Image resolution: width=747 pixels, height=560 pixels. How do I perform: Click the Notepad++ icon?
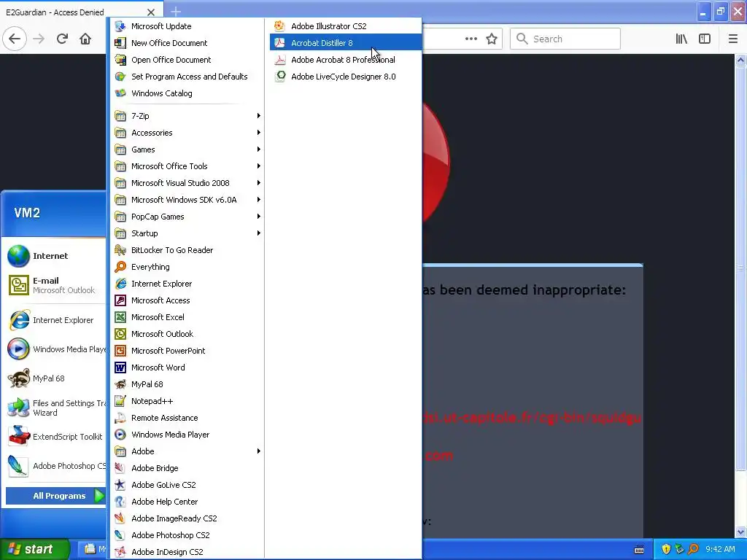tap(120, 401)
